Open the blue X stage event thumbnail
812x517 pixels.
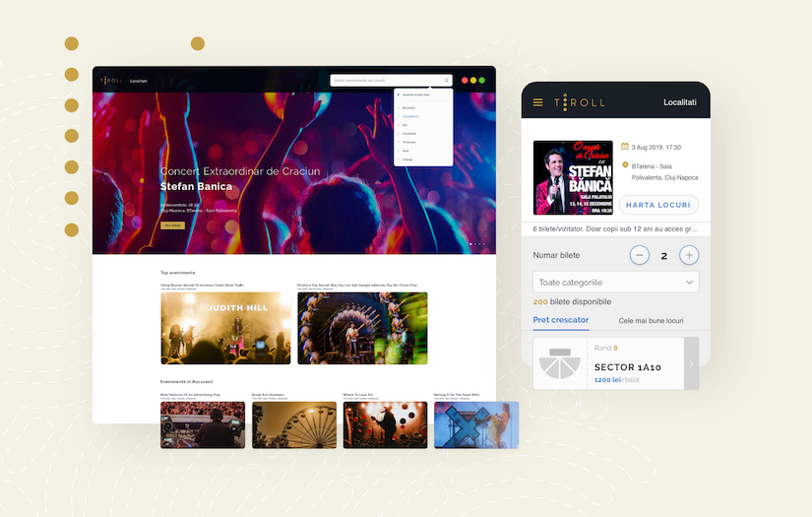pyautogui.click(x=476, y=424)
